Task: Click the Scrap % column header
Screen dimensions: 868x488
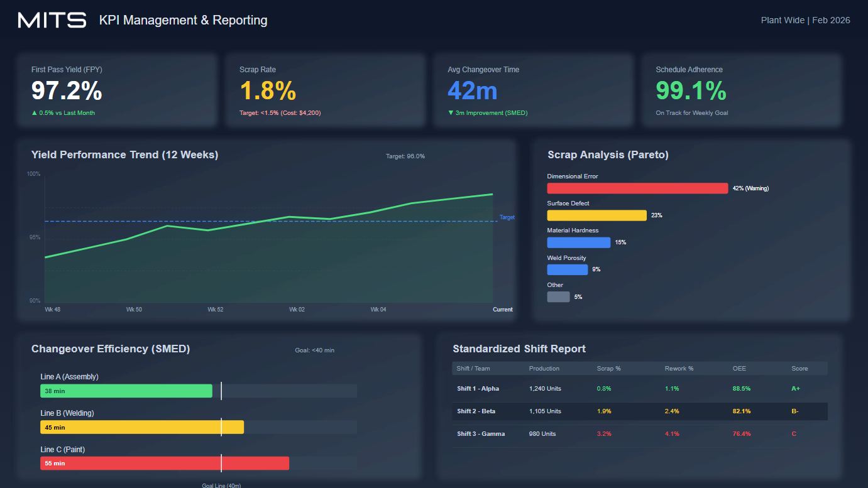Action: pyautogui.click(x=608, y=369)
